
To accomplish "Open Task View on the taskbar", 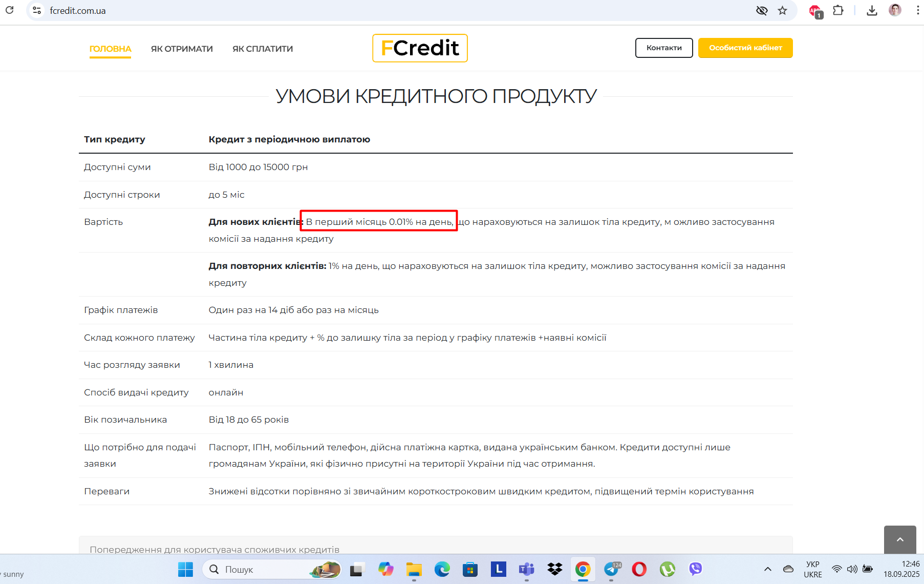I will tap(357, 569).
